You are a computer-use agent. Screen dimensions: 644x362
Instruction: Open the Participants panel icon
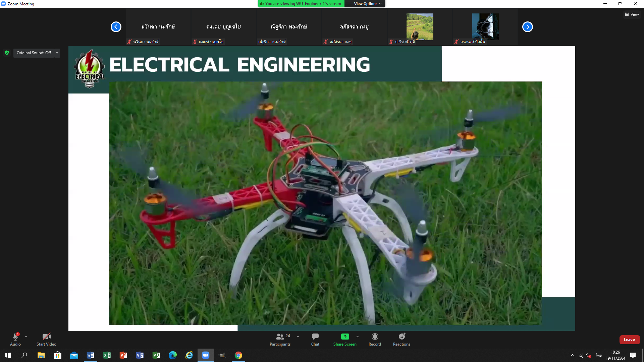coord(280,337)
